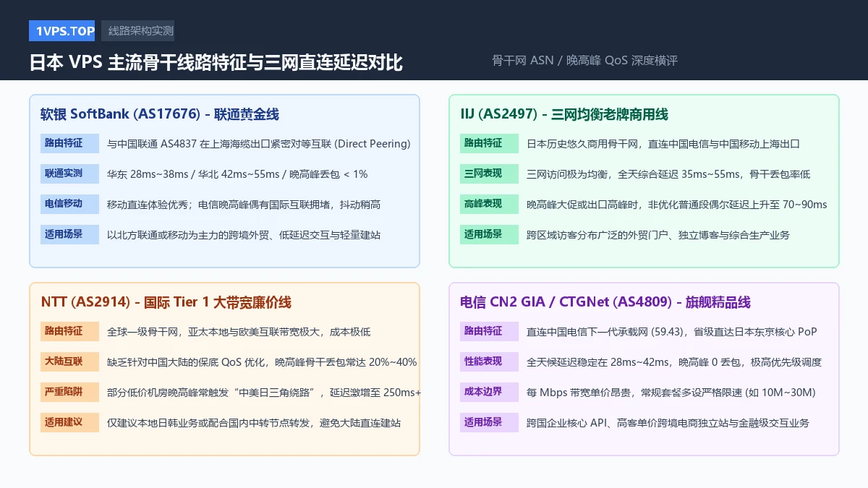Click heading IIJ (AS2497) - 三网均衡老牌商用线
Screen dimensions: 868x488
pyautogui.click(x=564, y=114)
